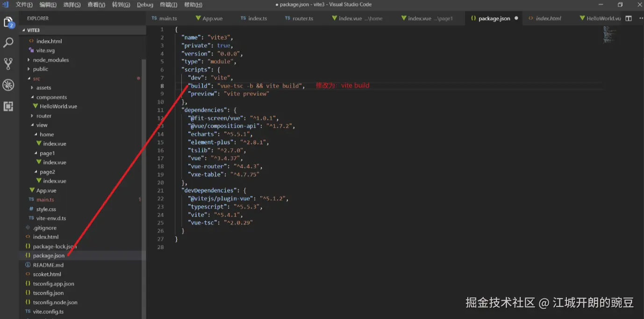Open the 终端(T) menu
This screenshot has width=644, height=319.
click(x=169, y=5)
